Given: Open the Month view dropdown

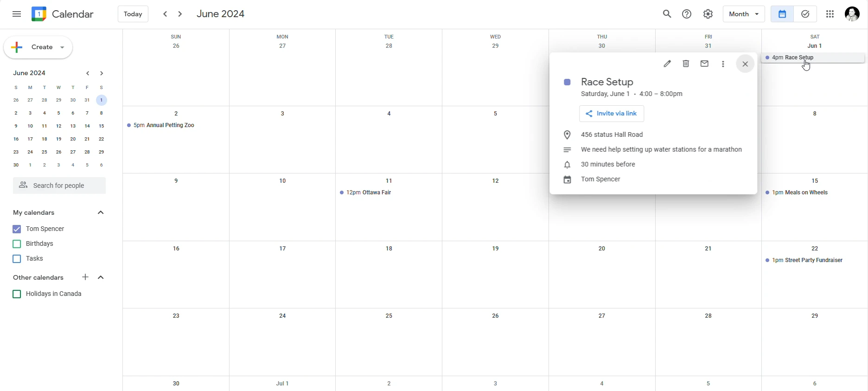Looking at the screenshot, I should point(744,14).
